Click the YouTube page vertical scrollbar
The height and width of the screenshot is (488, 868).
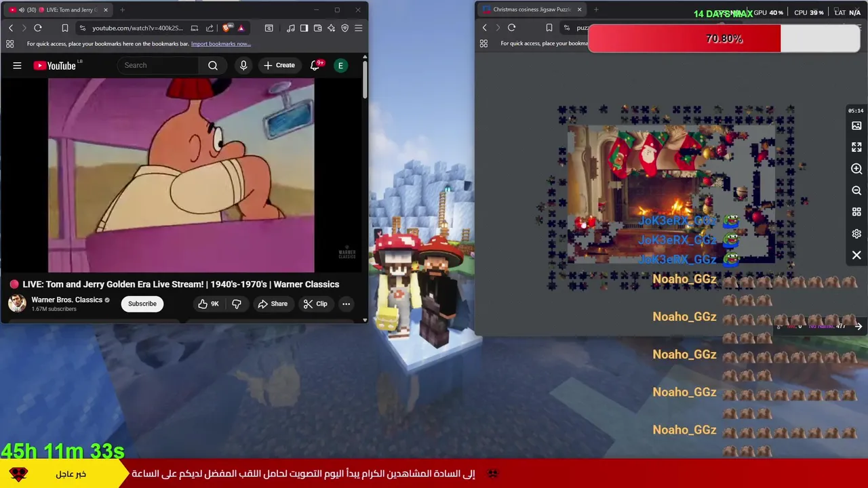tap(365, 80)
